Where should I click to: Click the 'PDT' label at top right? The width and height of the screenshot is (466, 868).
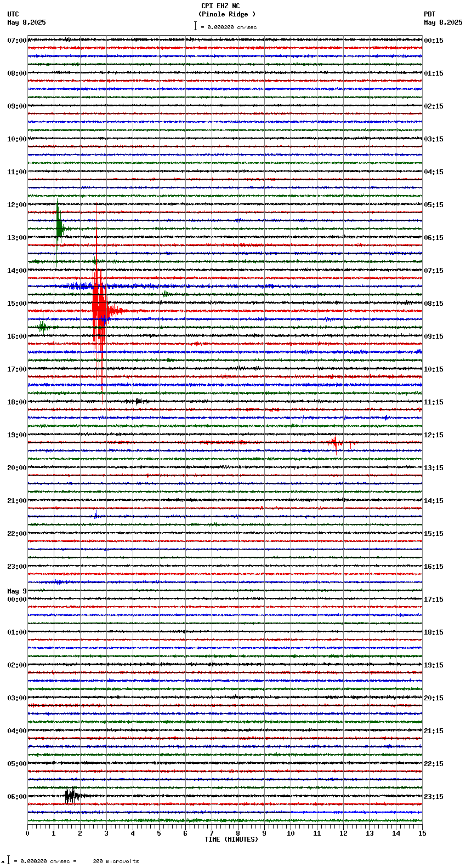(430, 14)
